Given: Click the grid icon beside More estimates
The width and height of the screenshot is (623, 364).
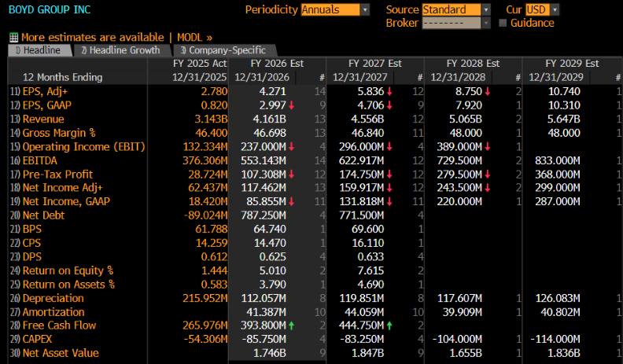Looking at the screenshot, I should click(x=14, y=38).
